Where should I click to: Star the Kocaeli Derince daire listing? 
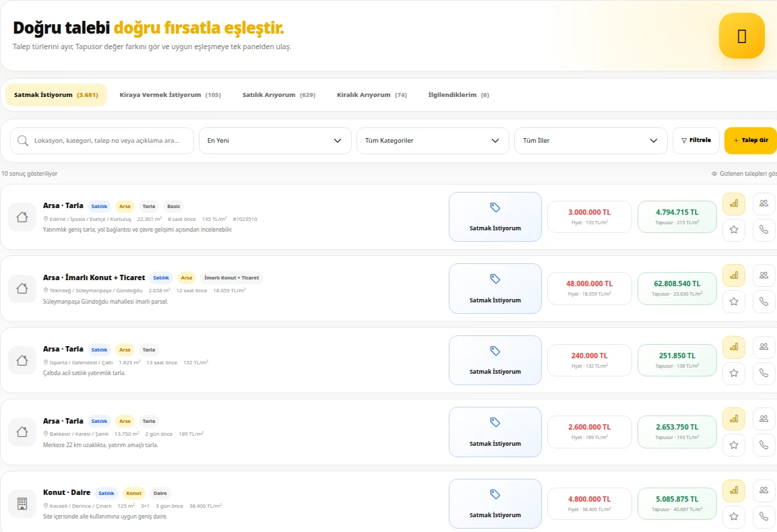tap(734, 517)
